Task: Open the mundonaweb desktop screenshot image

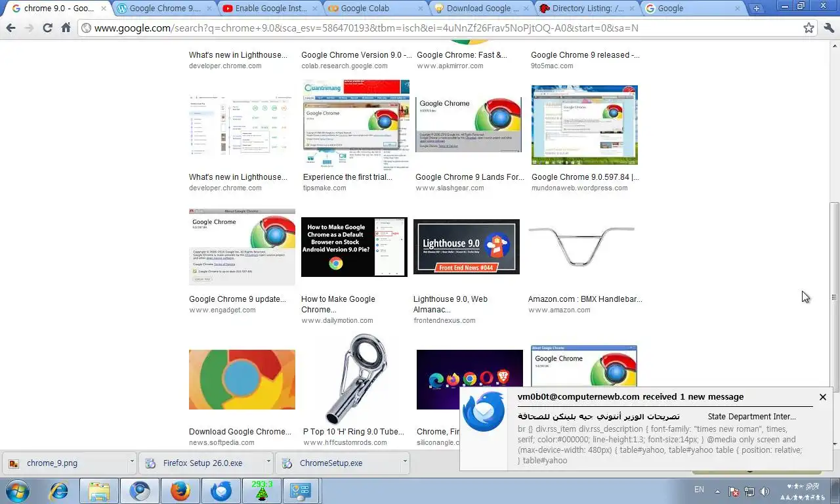Action: (585, 125)
